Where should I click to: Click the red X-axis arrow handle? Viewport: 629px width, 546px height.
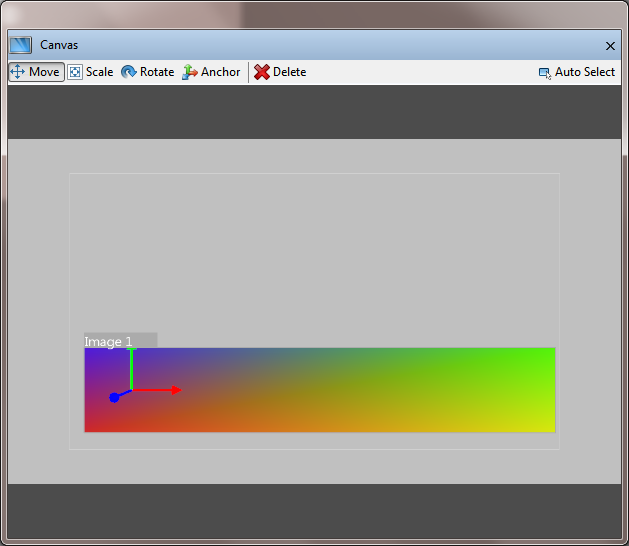176,390
